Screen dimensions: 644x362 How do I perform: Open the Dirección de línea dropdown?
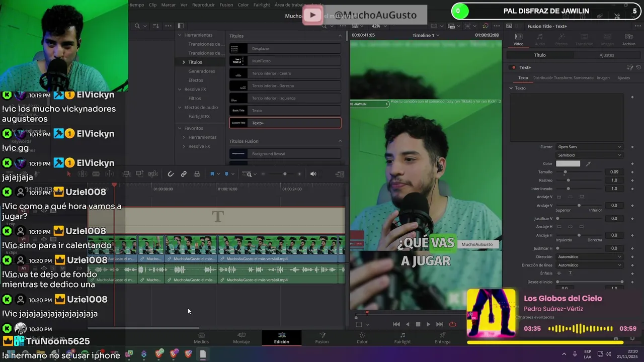(x=589, y=265)
